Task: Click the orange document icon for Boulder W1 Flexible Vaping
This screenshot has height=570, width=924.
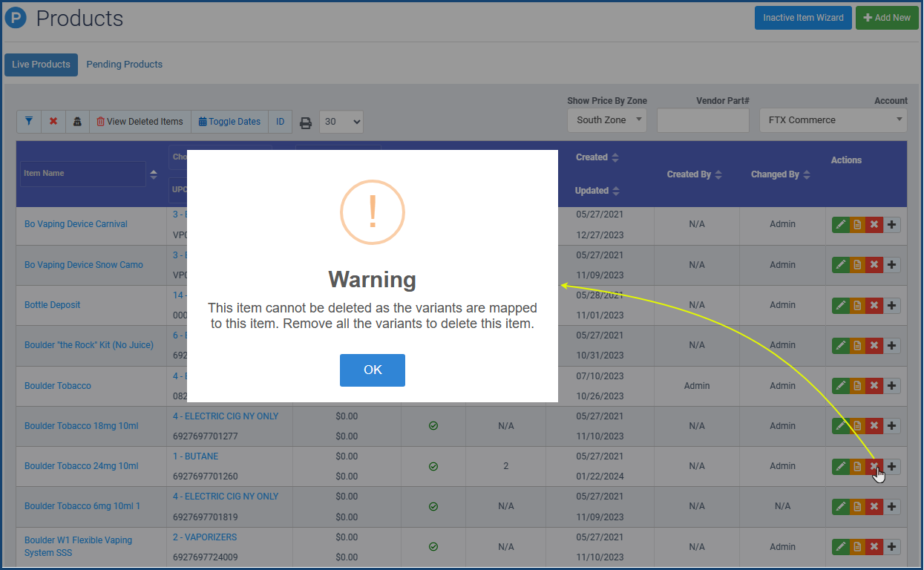Action: [857, 547]
